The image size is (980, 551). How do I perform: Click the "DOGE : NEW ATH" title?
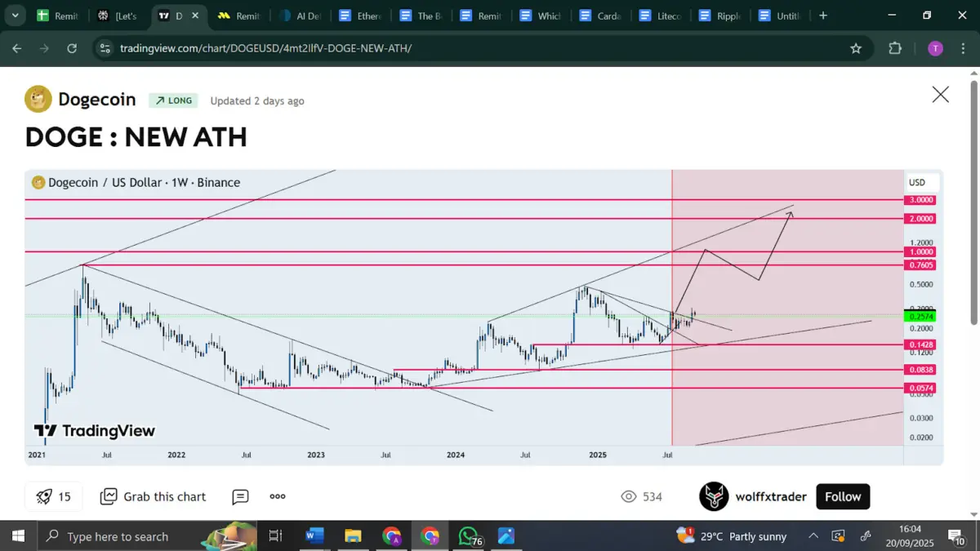pyautogui.click(x=136, y=137)
